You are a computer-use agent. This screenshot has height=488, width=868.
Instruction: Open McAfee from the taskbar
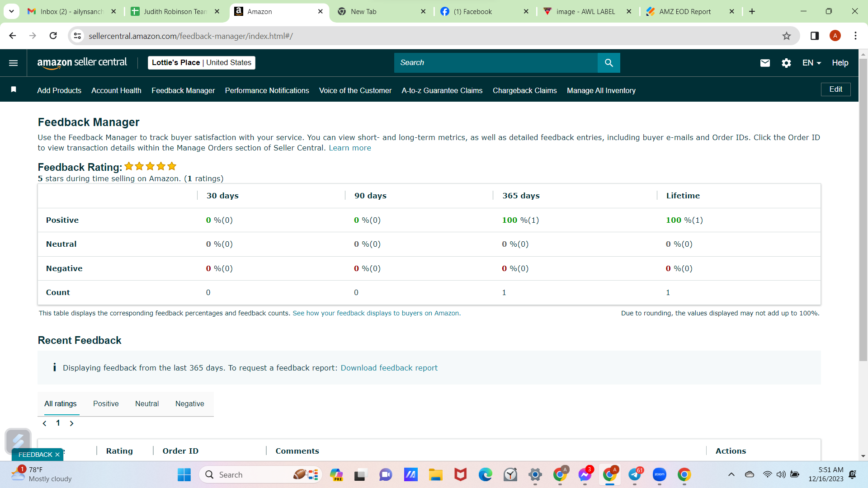pyautogui.click(x=461, y=475)
